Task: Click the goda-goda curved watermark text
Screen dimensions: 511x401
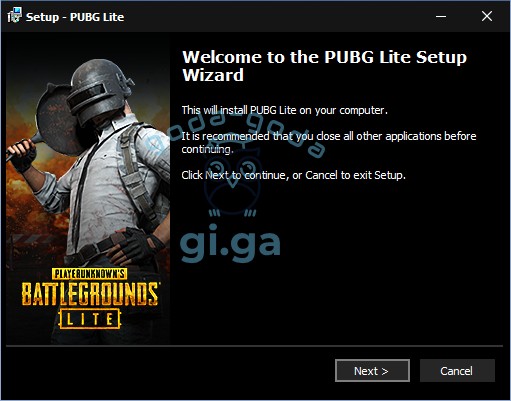Action: click(x=235, y=133)
